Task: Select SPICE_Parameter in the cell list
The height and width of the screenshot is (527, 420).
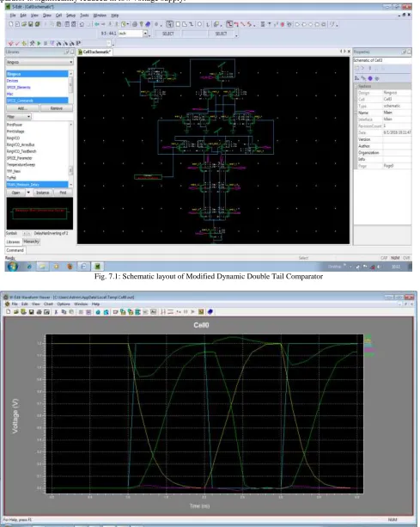Action: [x=37, y=158]
